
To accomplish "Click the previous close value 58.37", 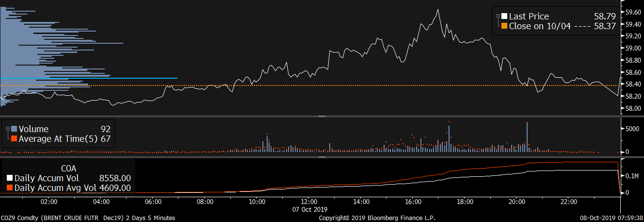I will [x=605, y=26].
